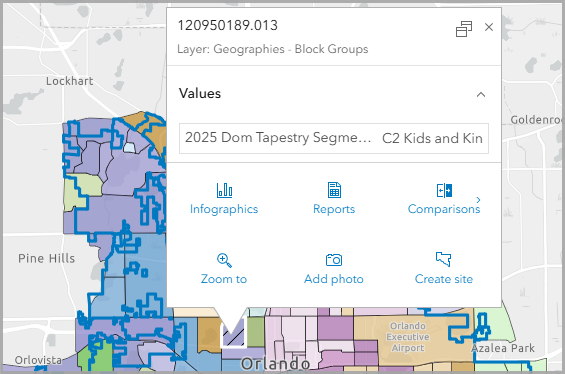Viewport: 565px width, 374px height.
Task: Show more actions with the right chevron
Action: pos(479,199)
